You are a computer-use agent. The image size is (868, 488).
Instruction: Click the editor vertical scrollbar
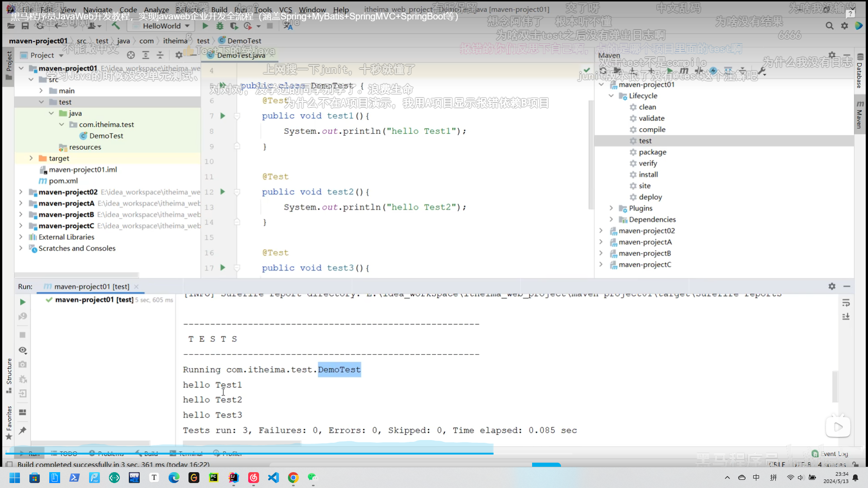pyautogui.click(x=591, y=154)
